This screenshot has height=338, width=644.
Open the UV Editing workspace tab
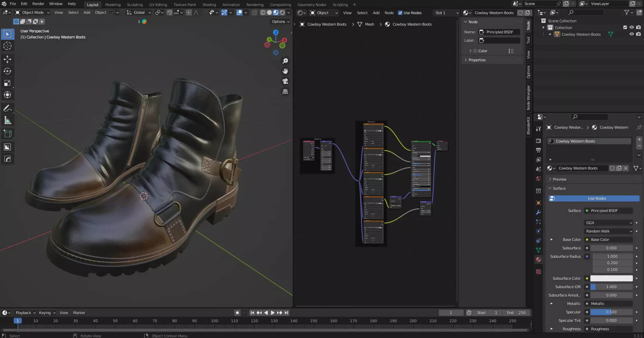click(x=158, y=4)
